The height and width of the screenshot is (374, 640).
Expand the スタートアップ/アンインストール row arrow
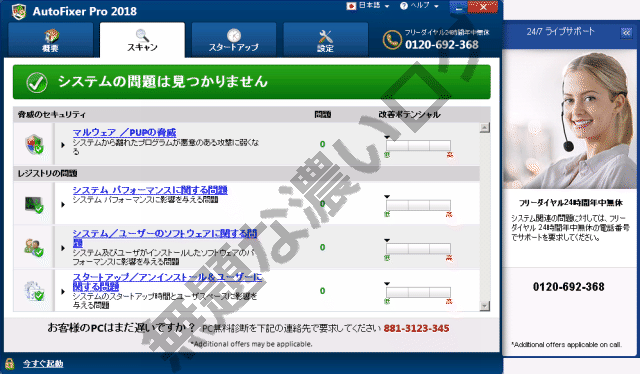(63, 292)
